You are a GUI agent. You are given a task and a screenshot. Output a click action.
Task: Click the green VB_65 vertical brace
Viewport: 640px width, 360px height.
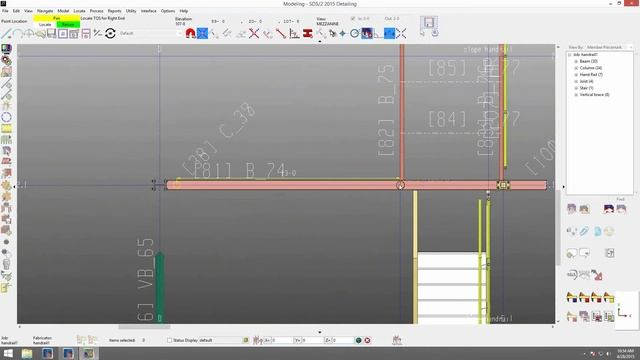160,287
